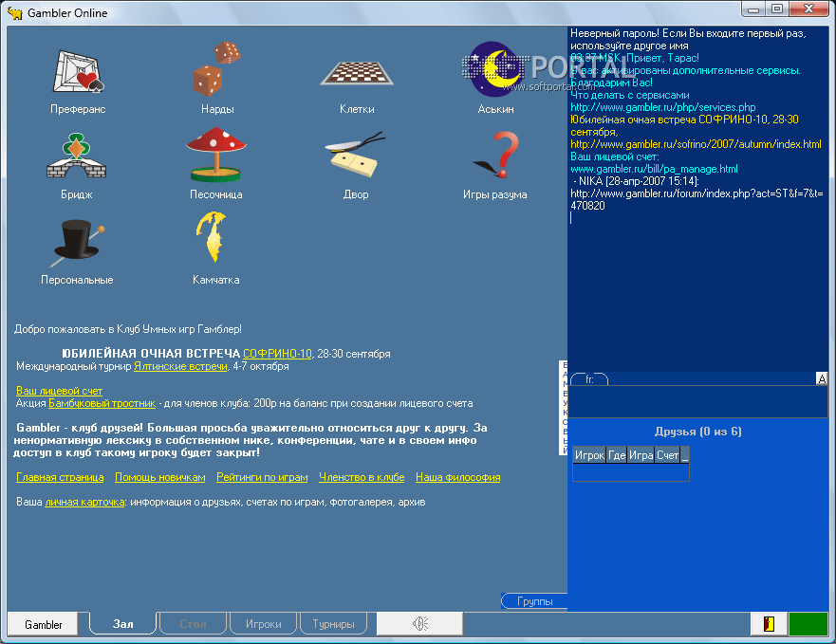Click the forum index.php URL in chat
836x644 pixels.
(x=697, y=199)
